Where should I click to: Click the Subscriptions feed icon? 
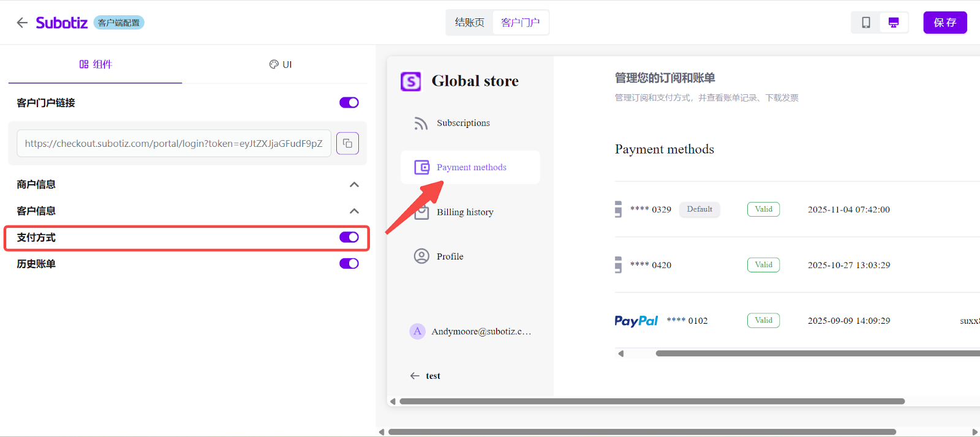pos(421,124)
